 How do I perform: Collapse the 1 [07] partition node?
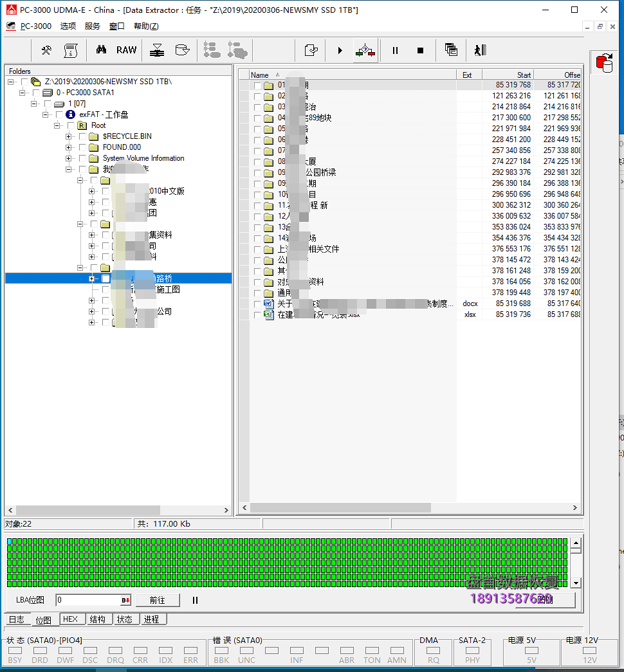pos(33,104)
